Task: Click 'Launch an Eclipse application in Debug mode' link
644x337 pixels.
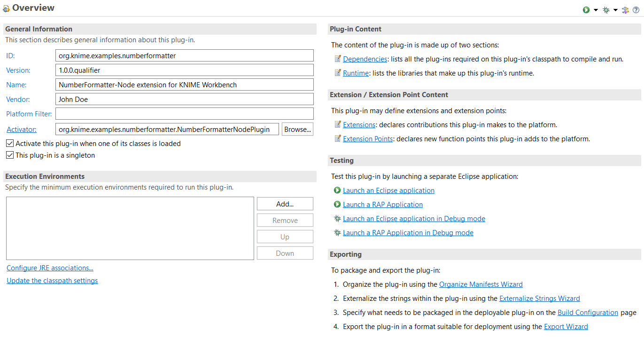Action: click(414, 219)
